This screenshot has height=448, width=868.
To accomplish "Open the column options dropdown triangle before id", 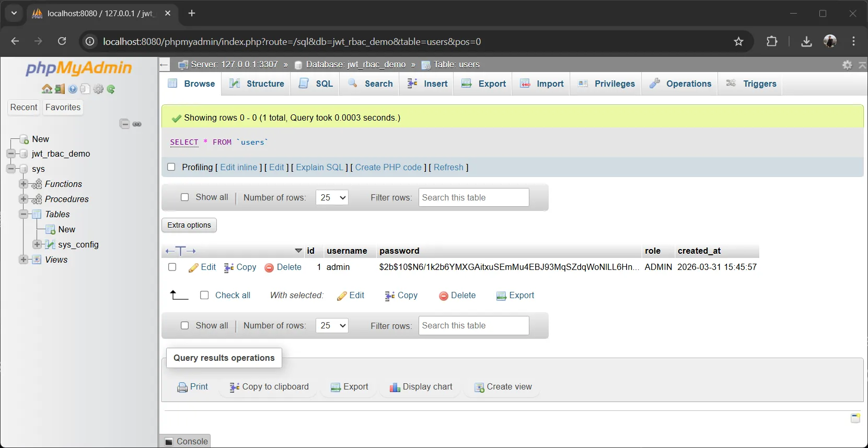I will point(298,251).
